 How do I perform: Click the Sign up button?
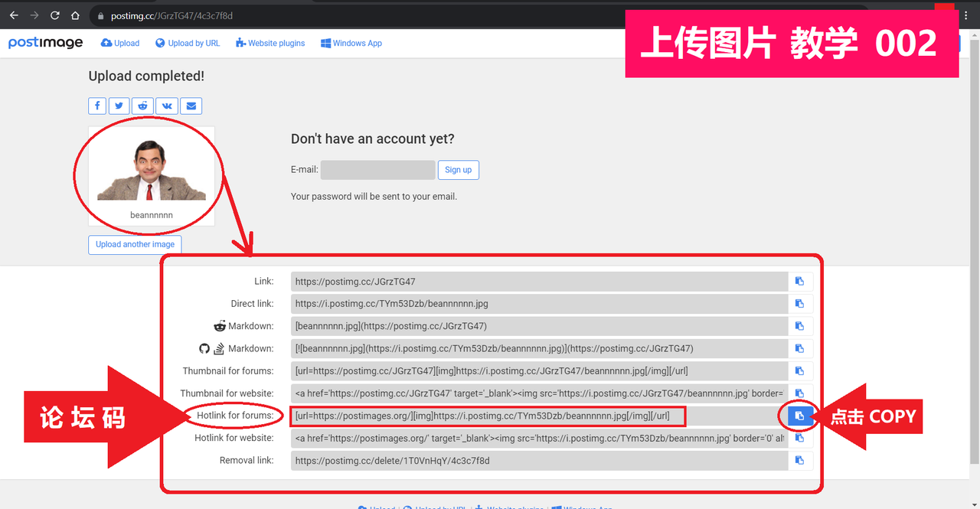pos(459,170)
